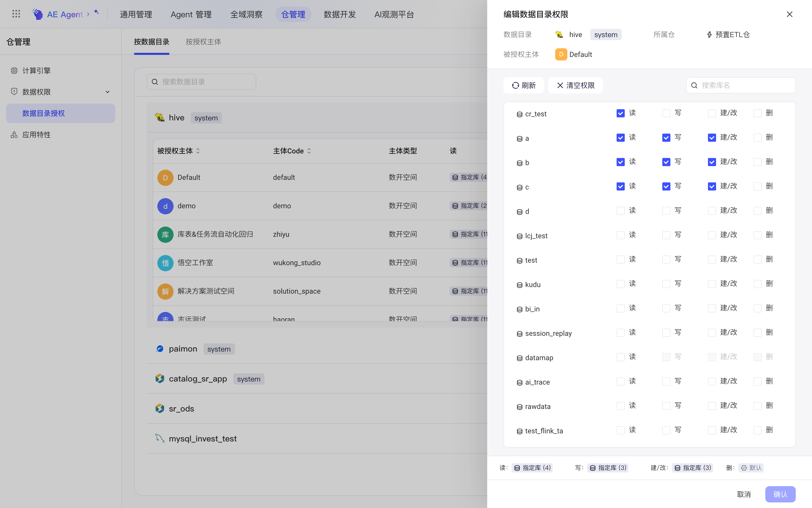Click the mysql_invest_test dolphin icon
812x508 pixels.
pos(160,438)
